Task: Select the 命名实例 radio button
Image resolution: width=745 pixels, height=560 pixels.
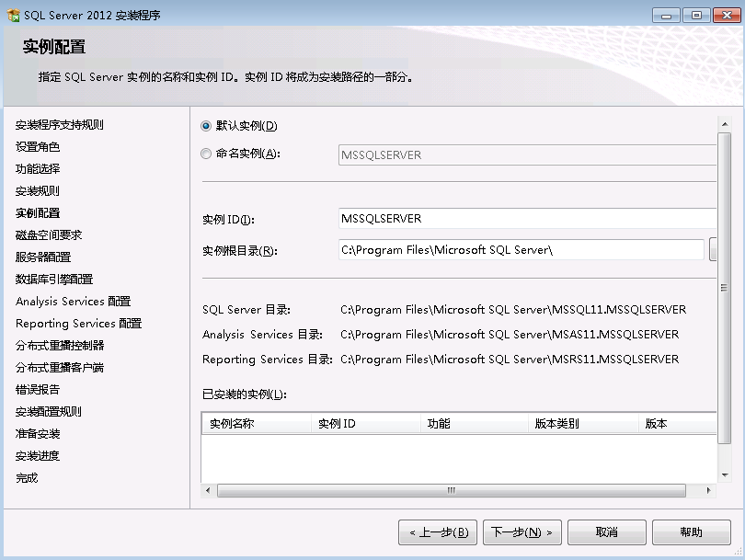Action: tap(206, 154)
